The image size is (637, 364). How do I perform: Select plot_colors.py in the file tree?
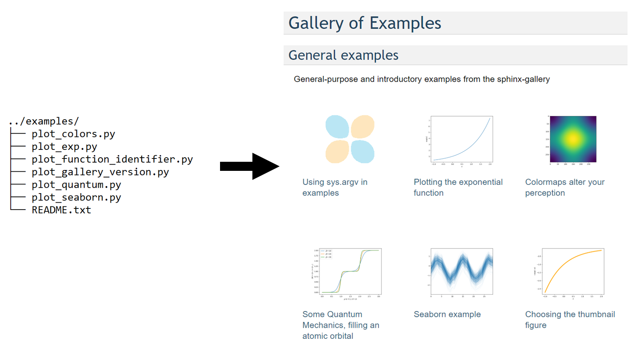click(73, 134)
